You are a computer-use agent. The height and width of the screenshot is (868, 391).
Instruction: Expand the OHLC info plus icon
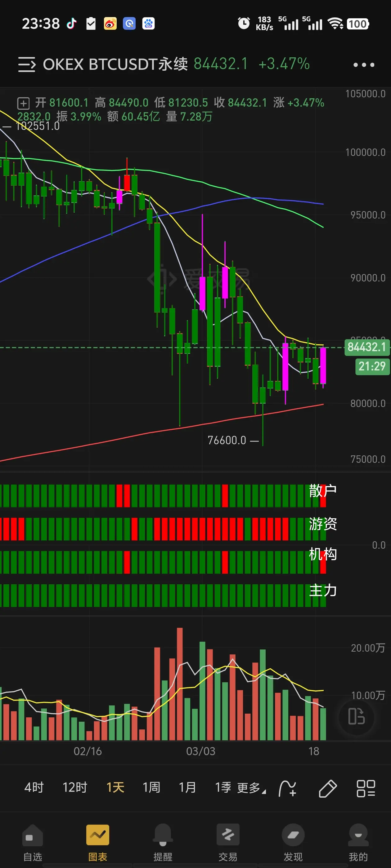(23, 103)
